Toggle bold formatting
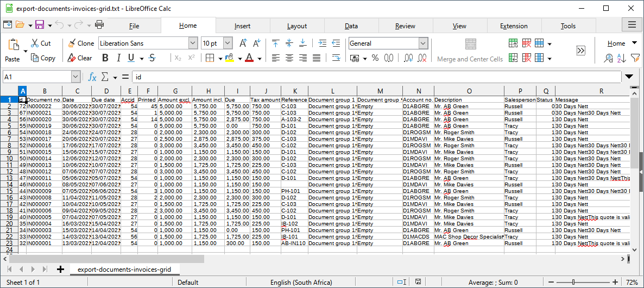Viewport: 644px width, 288px height. point(105,58)
